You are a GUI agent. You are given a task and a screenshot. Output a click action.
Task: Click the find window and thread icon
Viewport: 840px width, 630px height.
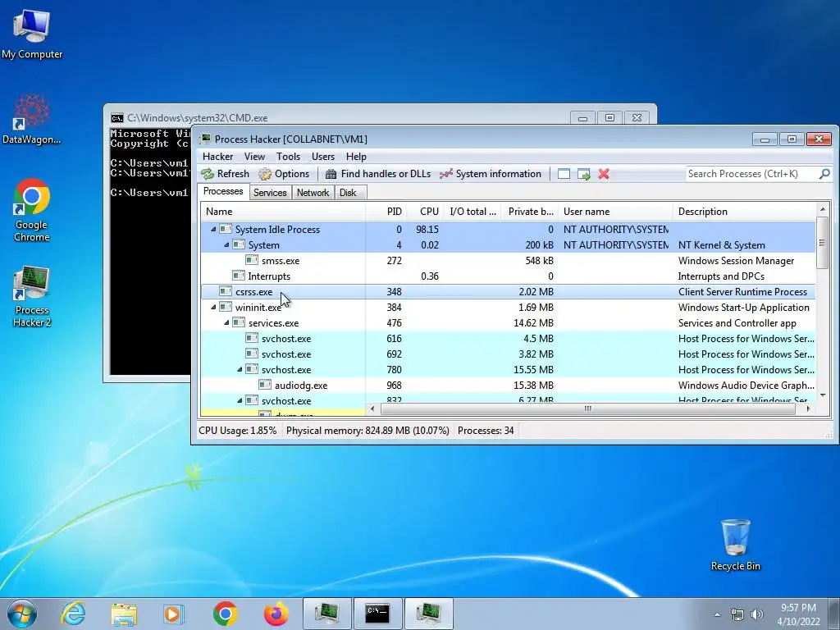tap(583, 174)
